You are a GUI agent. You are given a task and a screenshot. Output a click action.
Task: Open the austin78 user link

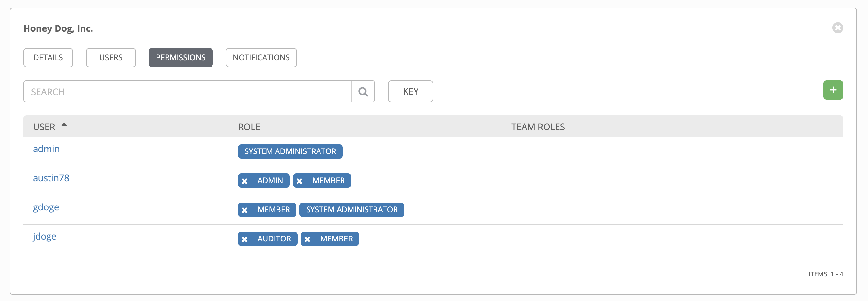click(x=51, y=178)
